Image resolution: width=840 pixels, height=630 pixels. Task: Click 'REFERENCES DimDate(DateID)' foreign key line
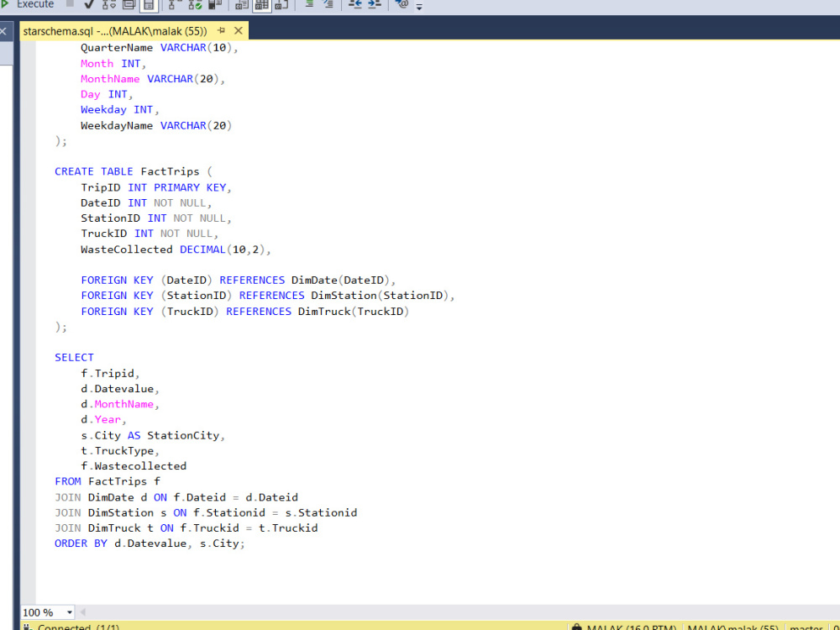[239, 281]
